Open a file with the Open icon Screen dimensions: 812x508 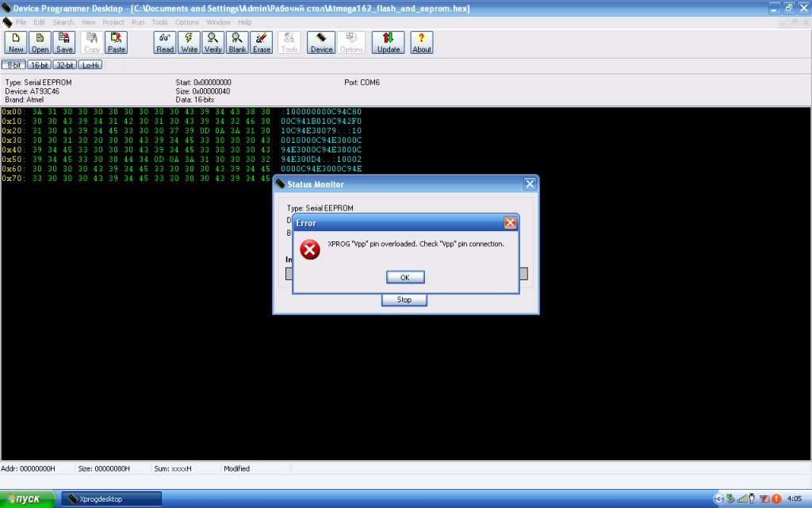pyautogui.click(x=40, y=43)
